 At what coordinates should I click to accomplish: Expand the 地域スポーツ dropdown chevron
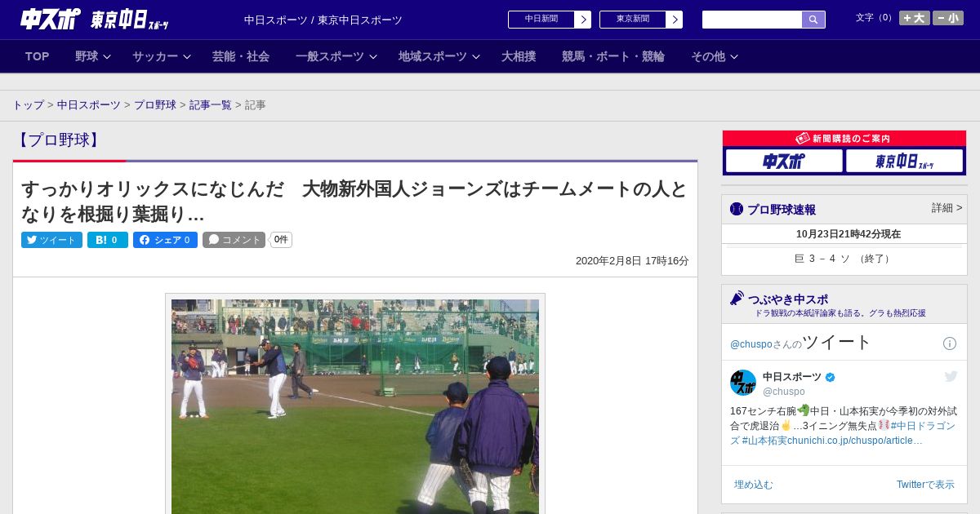coord(476,56)
